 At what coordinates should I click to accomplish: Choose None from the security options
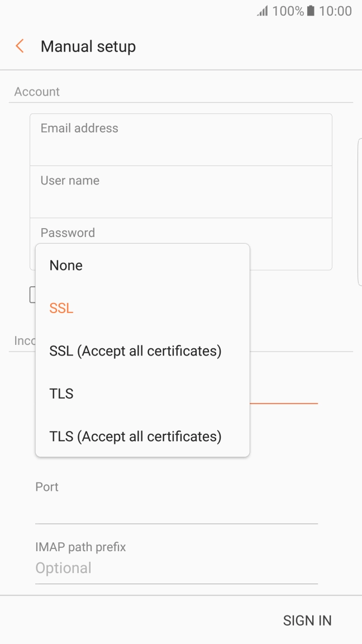pyautogui.click(x=65, y=265)
